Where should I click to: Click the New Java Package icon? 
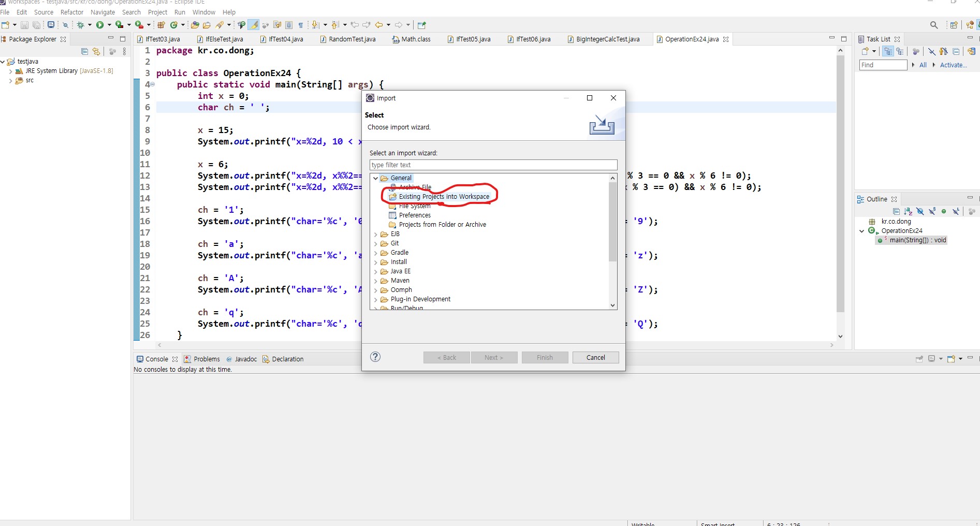click(x=161, y=25)
